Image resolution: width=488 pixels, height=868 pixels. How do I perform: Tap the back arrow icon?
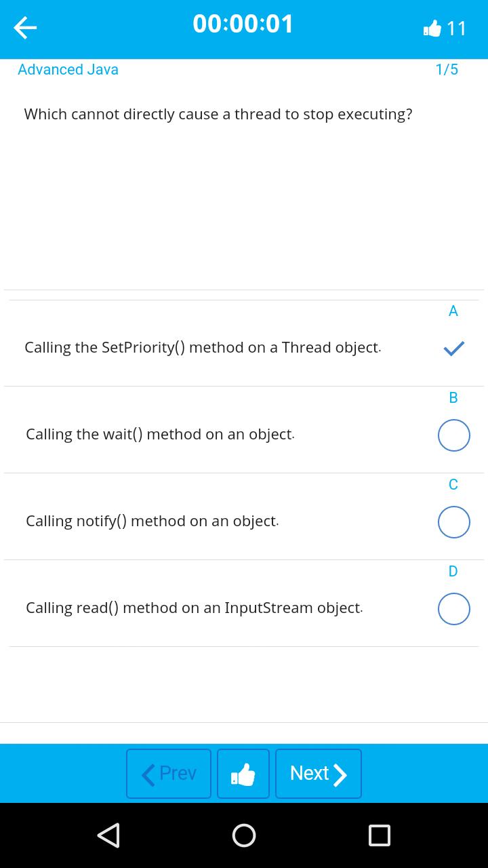tap(25, 28)
